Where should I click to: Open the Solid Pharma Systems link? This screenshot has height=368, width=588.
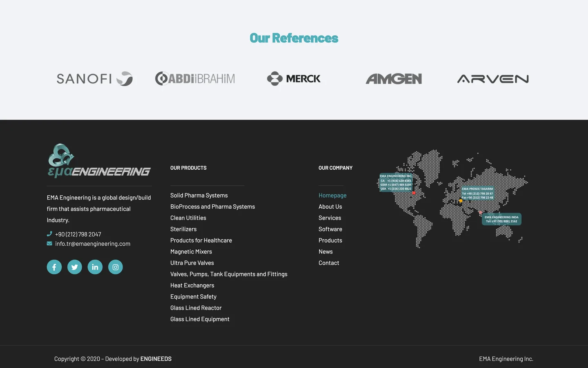199,195
